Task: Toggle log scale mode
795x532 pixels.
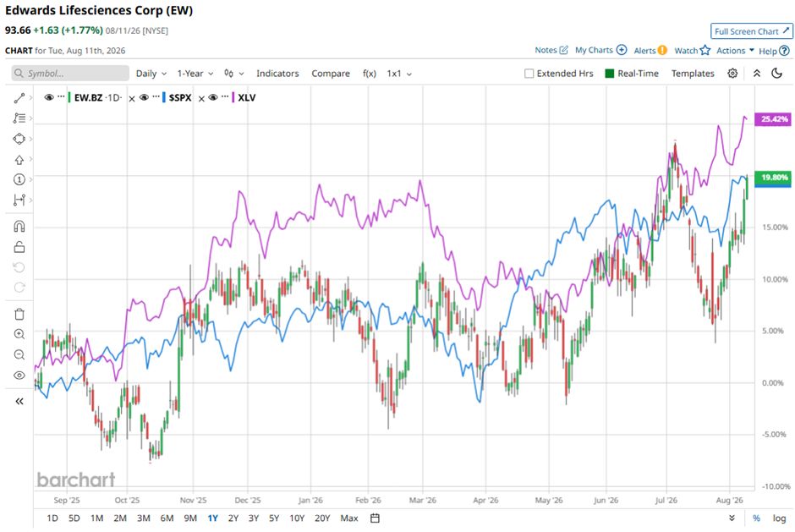Action: 779,518
